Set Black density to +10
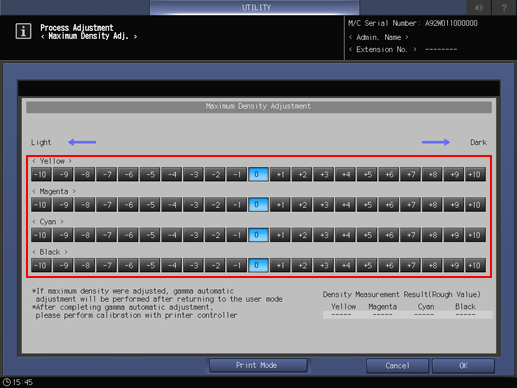 pyautogui.click(x=475, y=265)
